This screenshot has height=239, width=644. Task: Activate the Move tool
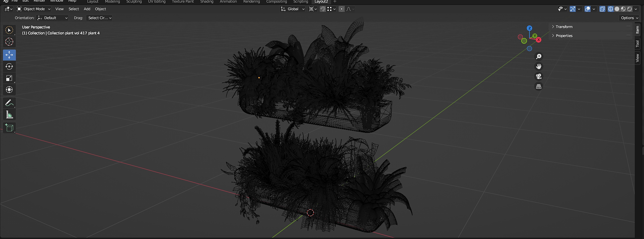click(x=9, y=55)
